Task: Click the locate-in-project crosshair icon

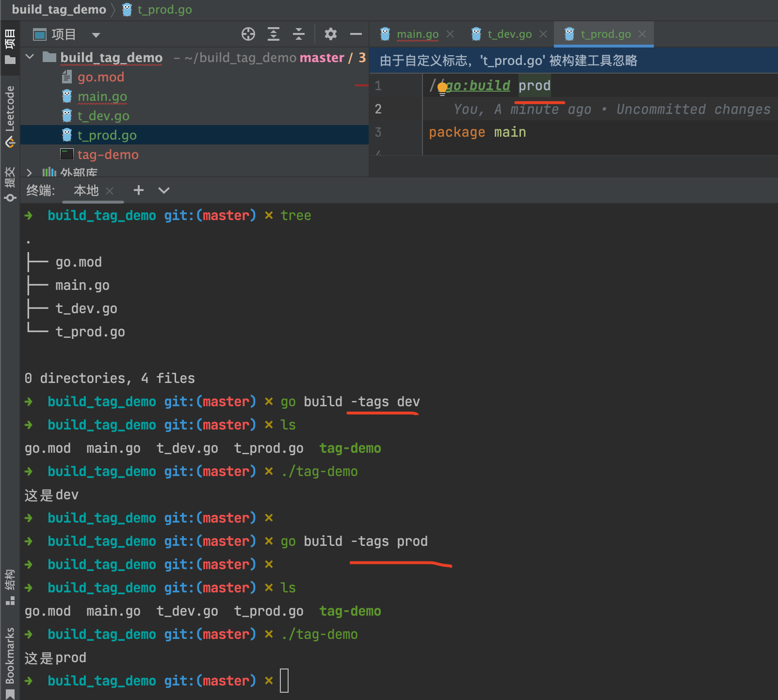Action: tap(248, 34)
